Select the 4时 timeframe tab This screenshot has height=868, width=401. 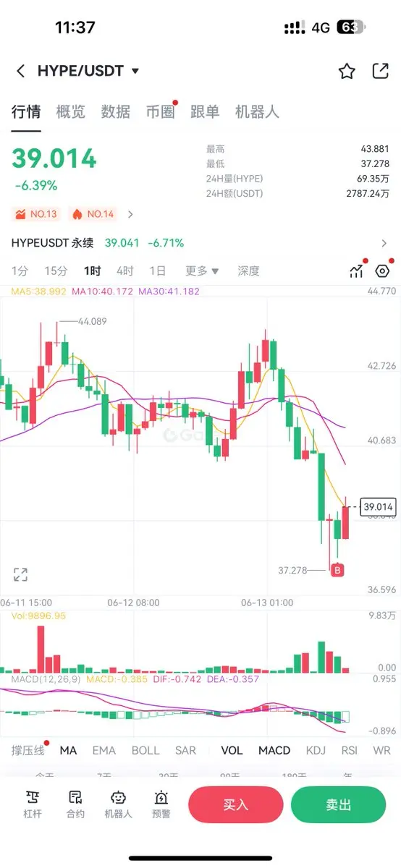125,271
